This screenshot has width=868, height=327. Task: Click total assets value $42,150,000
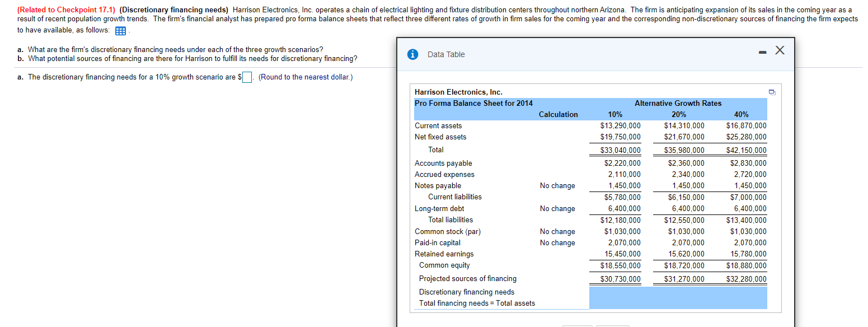[747, 150]
